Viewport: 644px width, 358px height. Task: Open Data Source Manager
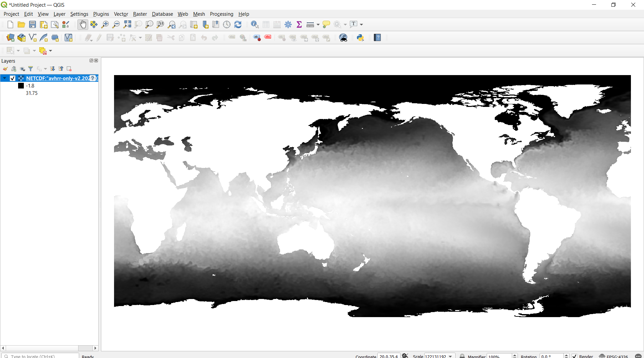(x=10, y=38)
